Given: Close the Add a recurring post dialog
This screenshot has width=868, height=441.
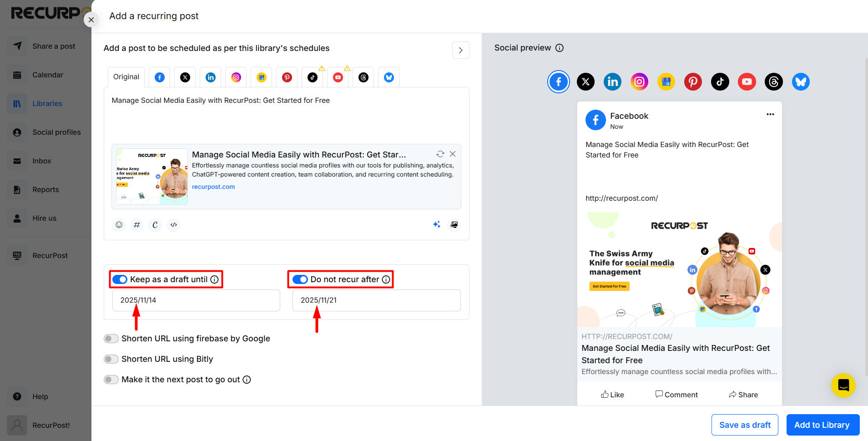Looking at the screenshot, I should pos(91,20).
